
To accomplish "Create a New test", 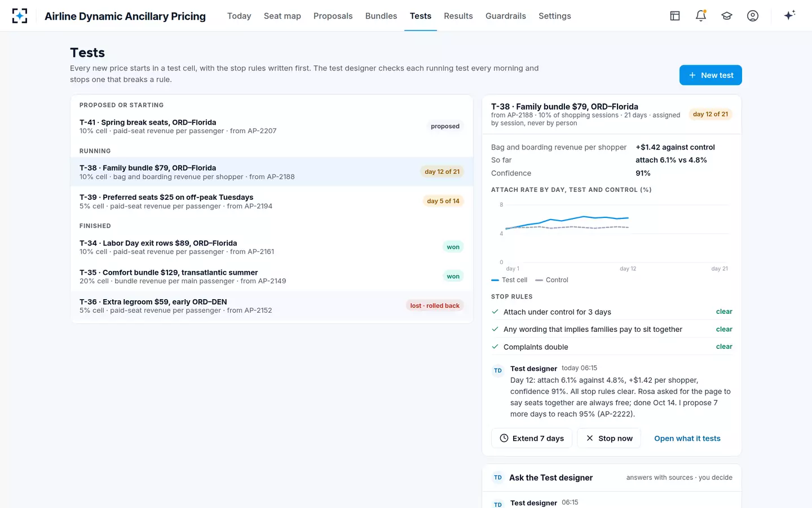I will 710,75.
